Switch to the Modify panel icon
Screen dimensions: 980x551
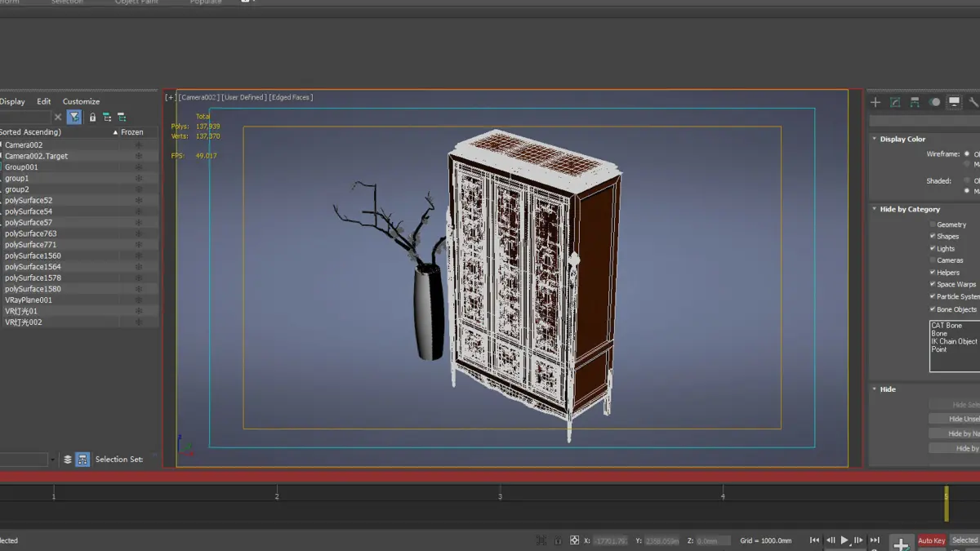tap(895, 102)
